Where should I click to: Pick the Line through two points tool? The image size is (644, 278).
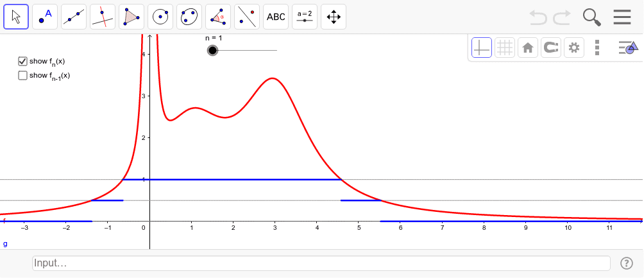(x=74, y=17)
